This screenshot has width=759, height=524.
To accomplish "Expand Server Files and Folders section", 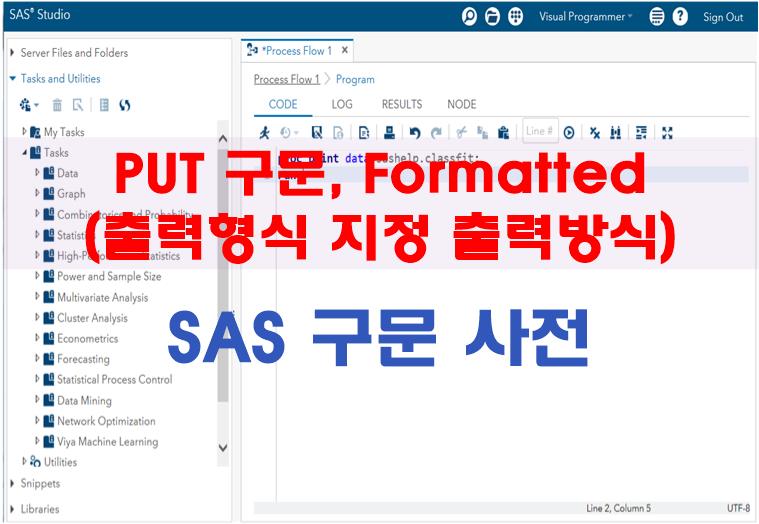I will (13, 52).
